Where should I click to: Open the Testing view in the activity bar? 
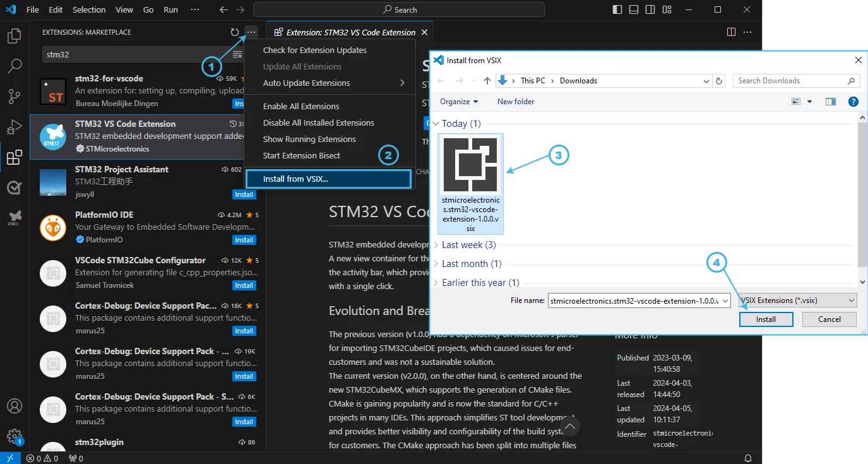point(14,187)
